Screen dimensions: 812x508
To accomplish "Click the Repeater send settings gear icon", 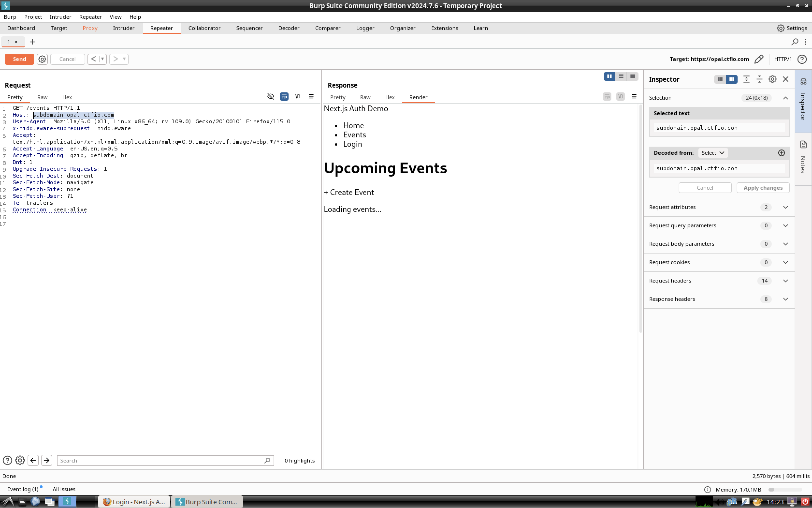I will [x=42, y=59].
